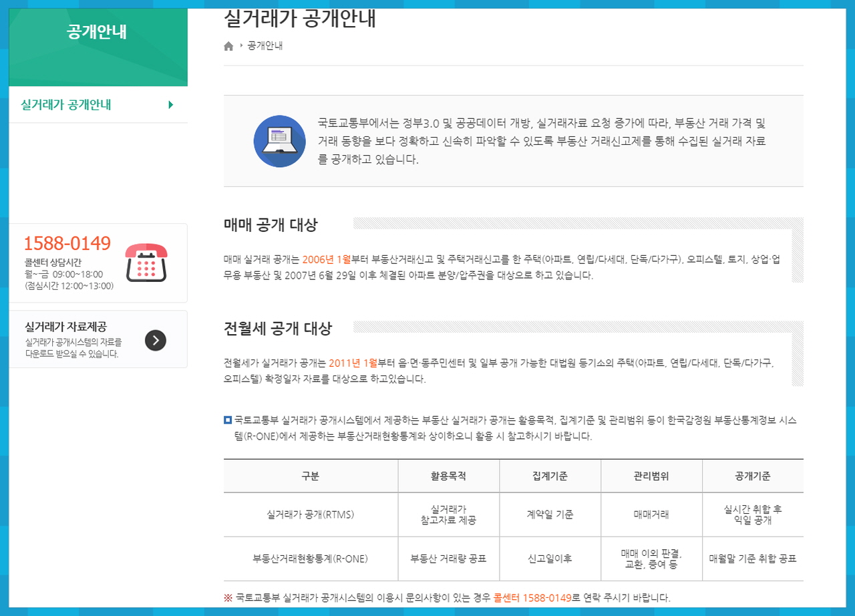855x616 pixels.
Task: Click the 부동산 거래량 공표 table cell
Action: (448, 559)
